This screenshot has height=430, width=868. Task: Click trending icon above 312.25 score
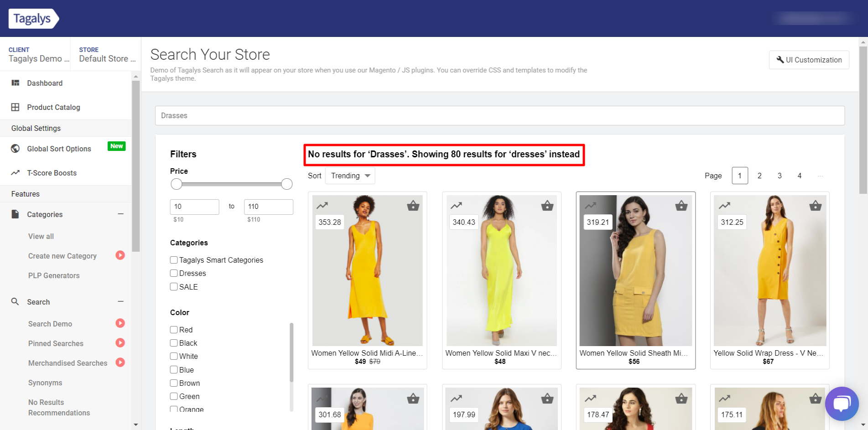coord(725,206)
